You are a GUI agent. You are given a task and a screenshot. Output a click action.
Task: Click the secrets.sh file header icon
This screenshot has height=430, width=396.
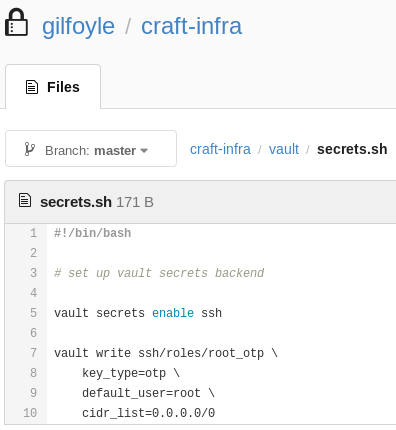click(x=25, y=200)
